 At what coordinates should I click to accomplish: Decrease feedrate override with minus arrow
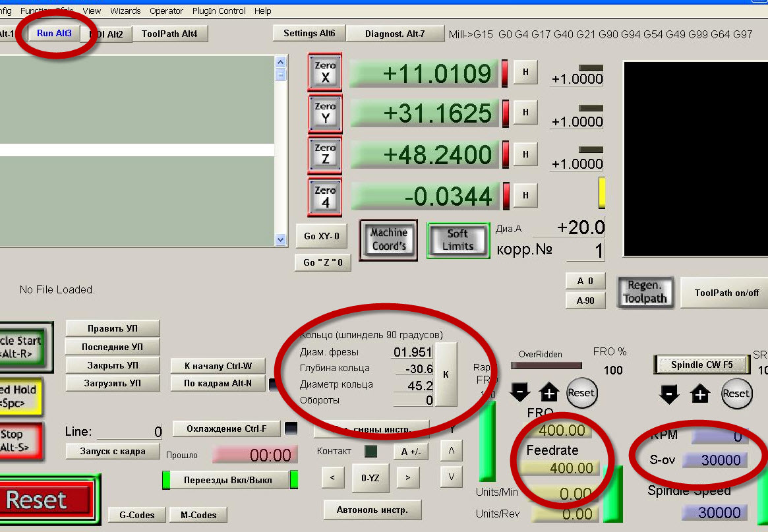[519, 393]
